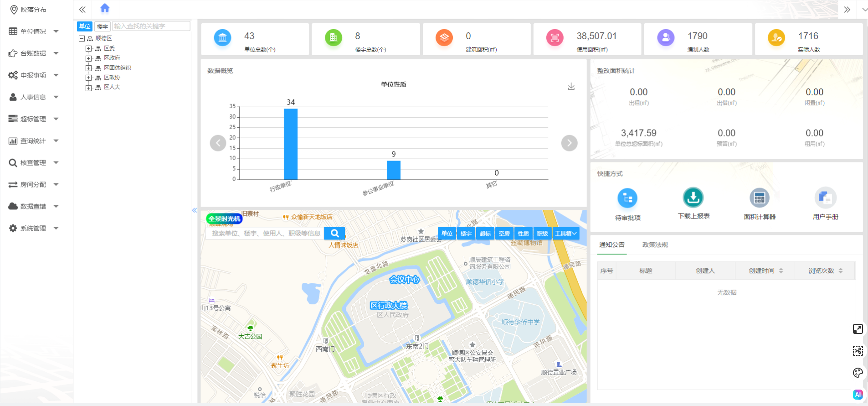Open the 院落分布 location menu item
This screenshot has width=868, height=406.
(28, 10)
